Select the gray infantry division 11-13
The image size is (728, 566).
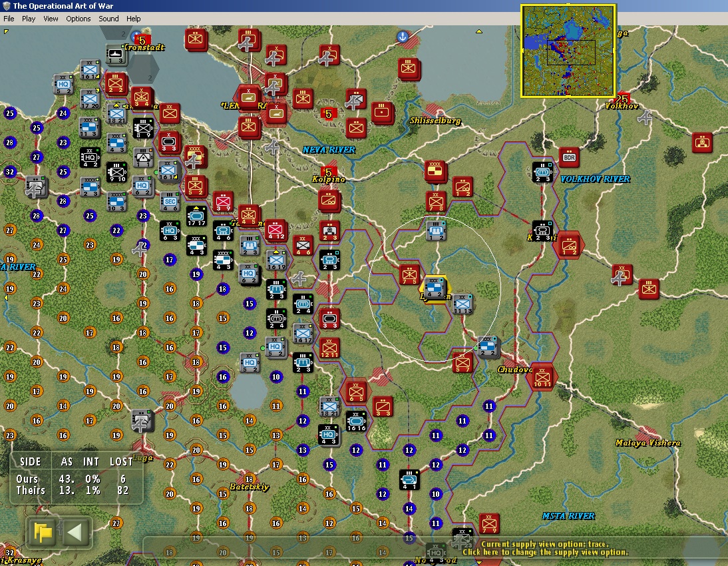click(462, 304)
